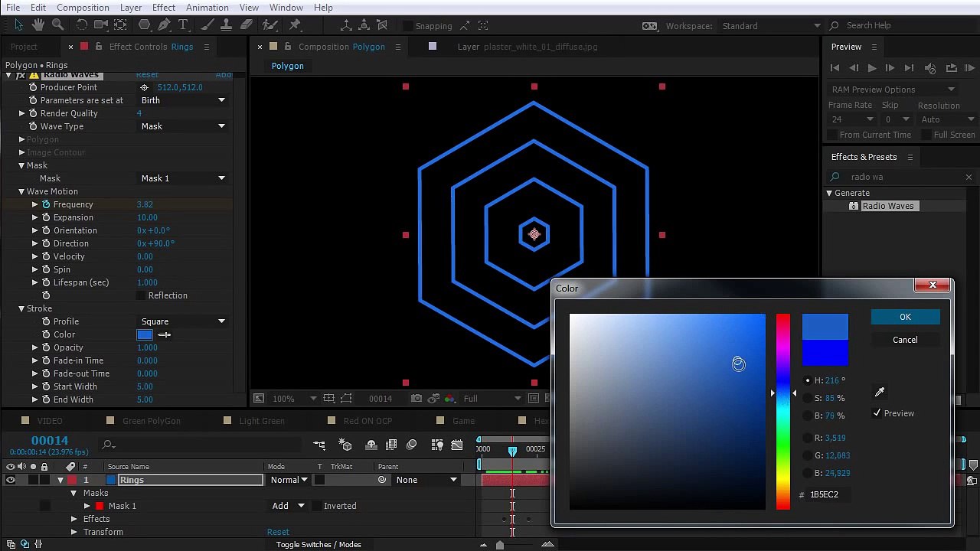The image size is (980, 551).
Task: Open the Profile Square dropdown
Action: (x=183, y=321)
